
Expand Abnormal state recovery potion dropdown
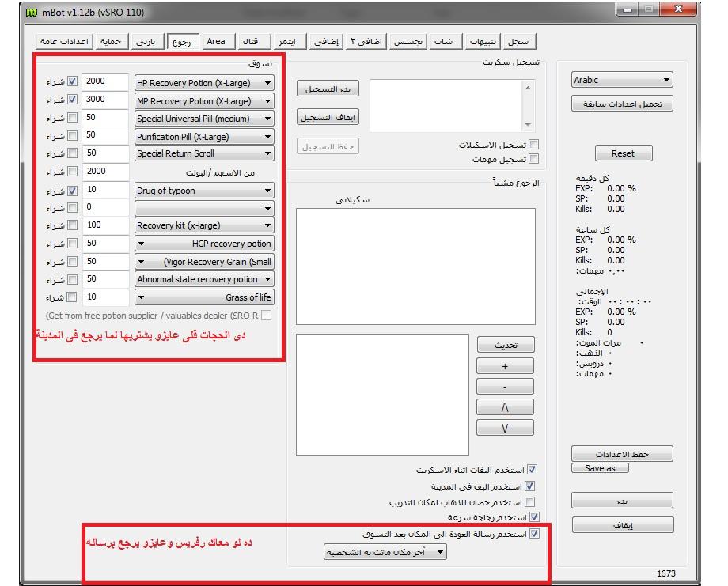pyautogui.click(x=204, y=279)
